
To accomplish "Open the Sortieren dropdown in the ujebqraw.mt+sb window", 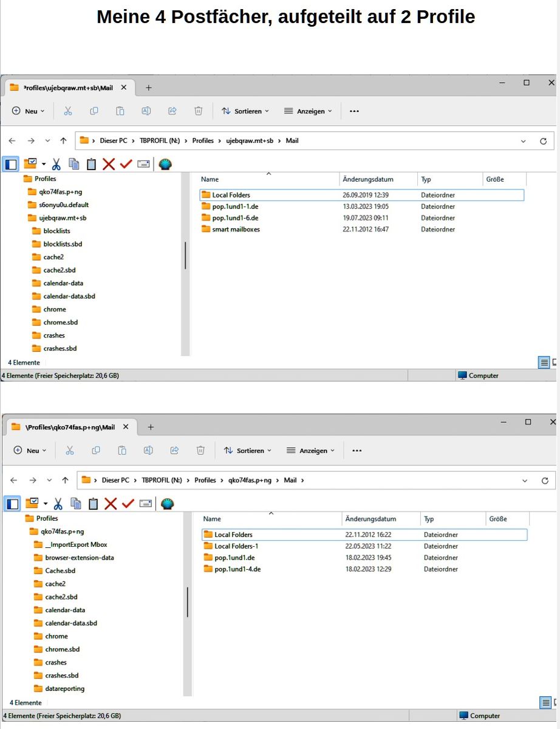I will [245, 111].
